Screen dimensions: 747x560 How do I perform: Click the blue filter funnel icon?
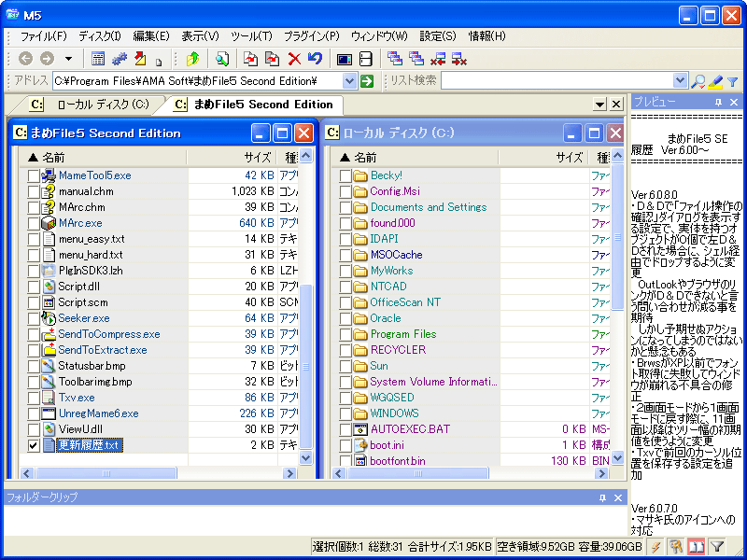click(733, 82)
